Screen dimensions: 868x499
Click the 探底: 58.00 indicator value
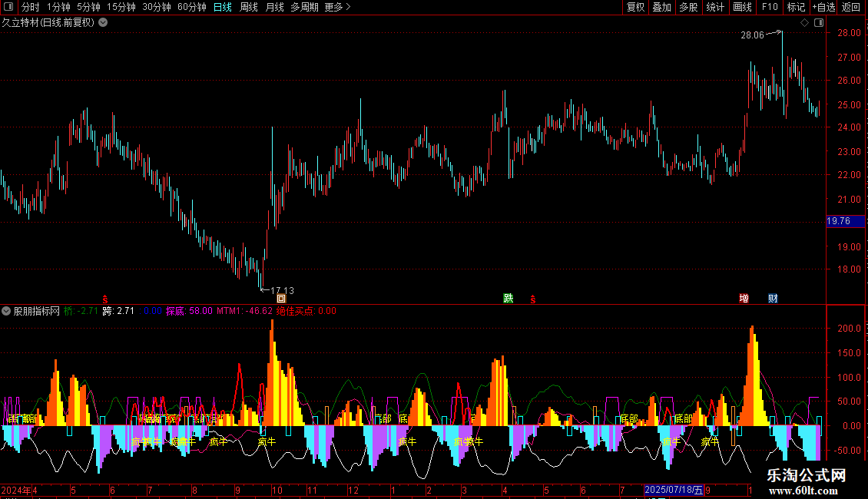coord(189,311)
